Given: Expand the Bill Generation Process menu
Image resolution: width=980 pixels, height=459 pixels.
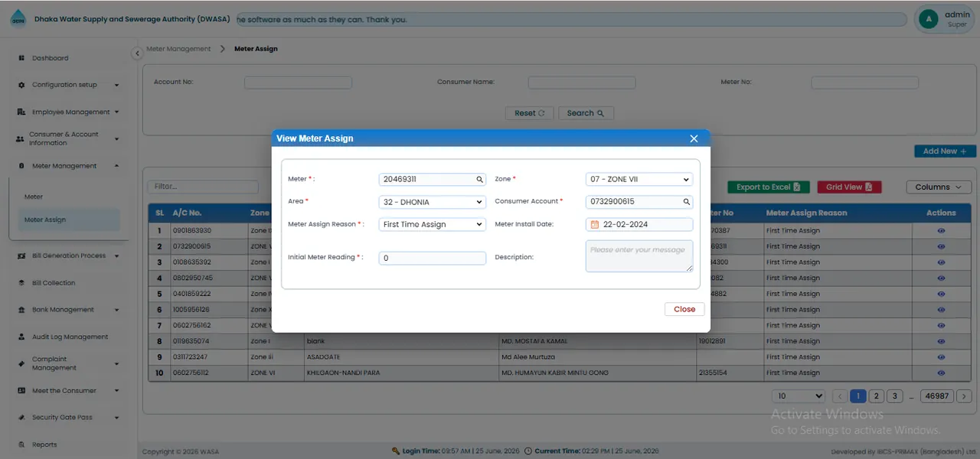Looking at the screenshot, I should click(x=69, y=256).
